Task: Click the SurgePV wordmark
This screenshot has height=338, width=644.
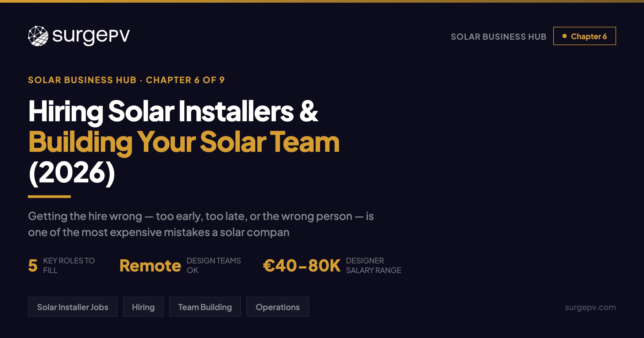Action: [x=91, y=36]
